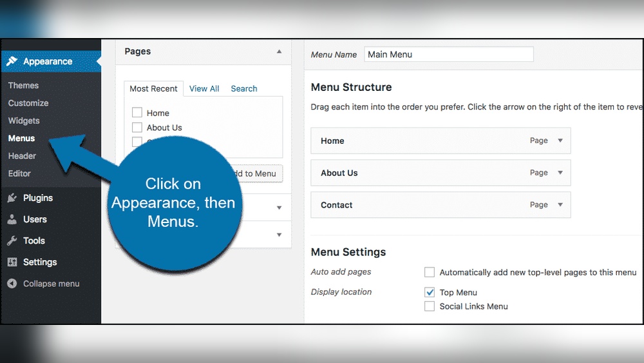Screen dimensions: 644x363
Task: Click the About Us label in Pages list
Action: 164,128
